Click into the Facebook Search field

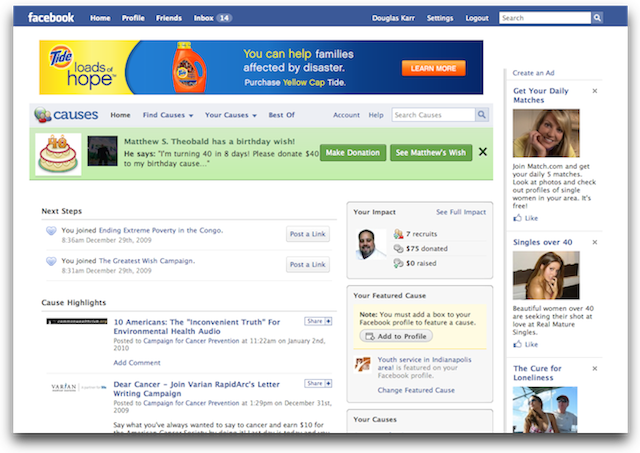coord(544,18)
